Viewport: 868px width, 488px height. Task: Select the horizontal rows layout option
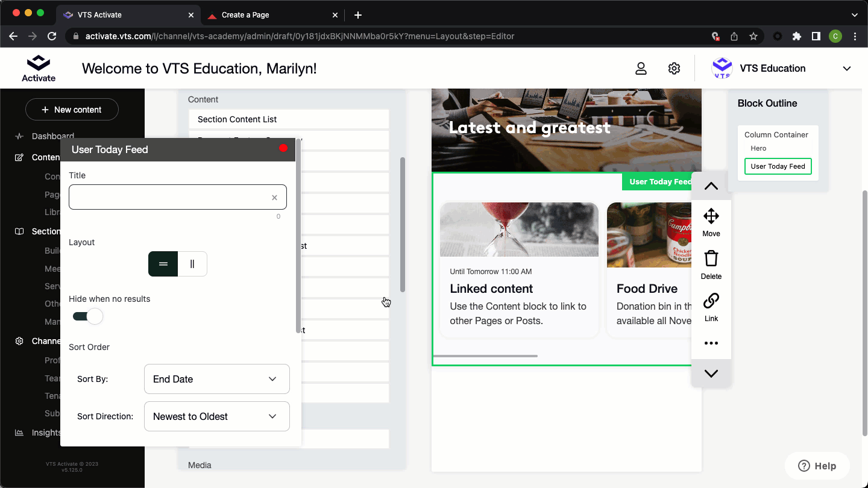(x=163, y=264)
